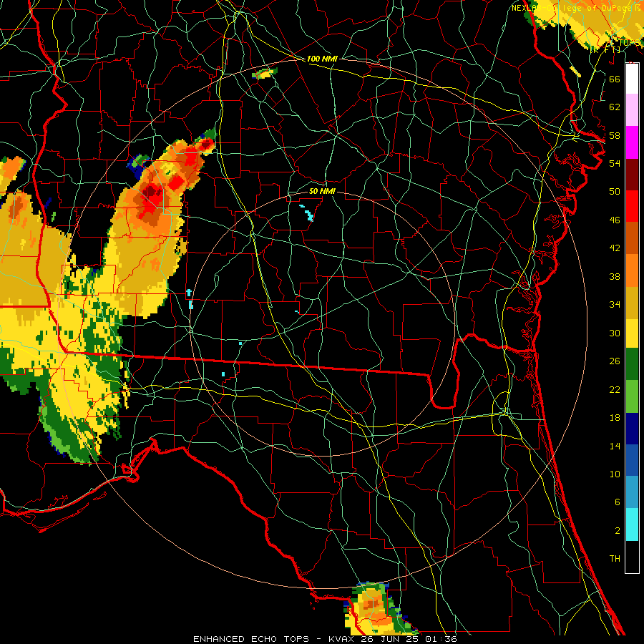Click the "100 NMI" range ring label
The image size is (644, 644).
322,59
